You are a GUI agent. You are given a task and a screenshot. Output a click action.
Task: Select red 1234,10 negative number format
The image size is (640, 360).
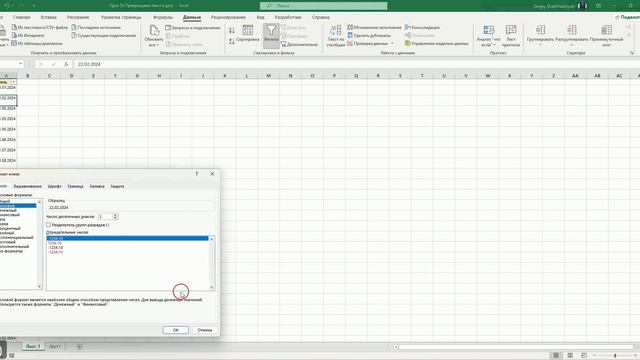55,243
